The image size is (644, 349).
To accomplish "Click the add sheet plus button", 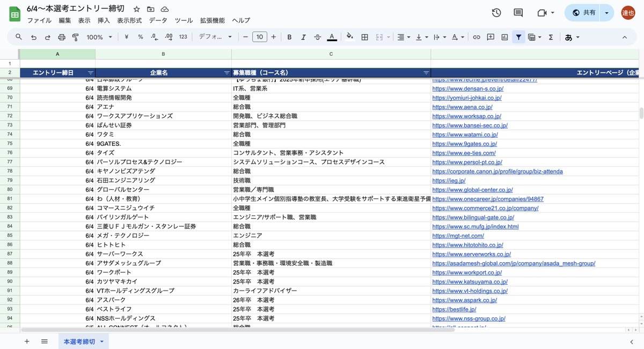I will [x=26, y=341].
